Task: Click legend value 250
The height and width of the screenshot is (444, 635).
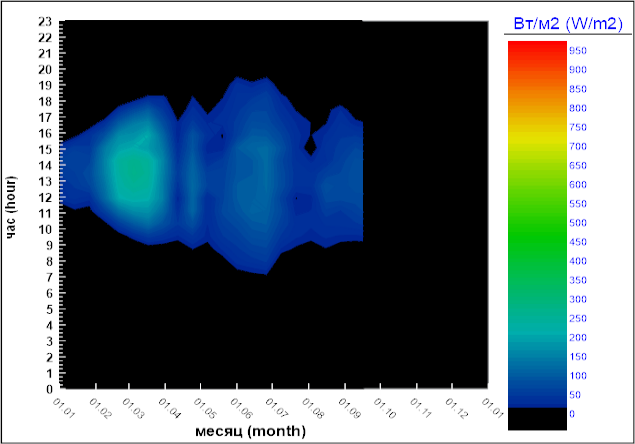Action: click(578, 318)
